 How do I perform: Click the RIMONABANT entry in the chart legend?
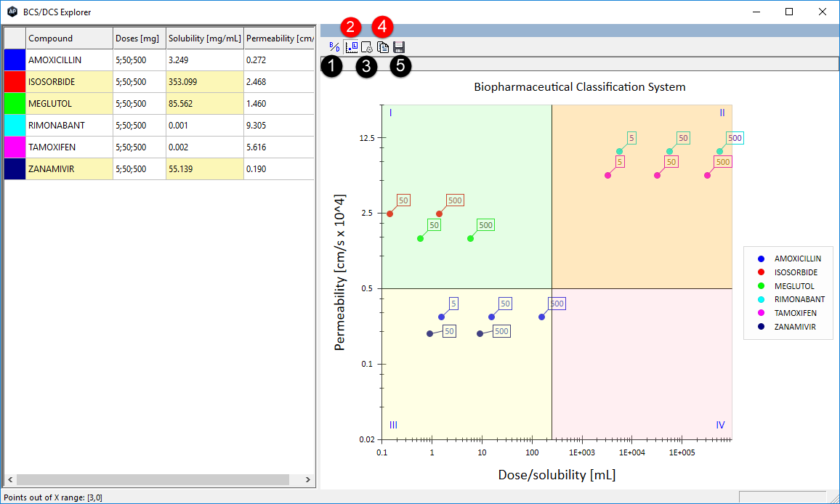pos(791,299)
